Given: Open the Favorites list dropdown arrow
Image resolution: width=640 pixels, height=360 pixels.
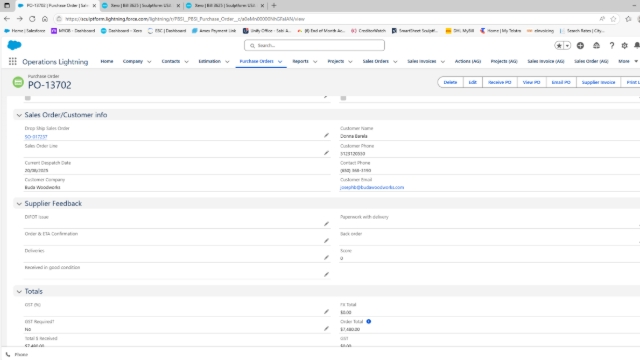Looking at the screenshot, I should [x=567, y=45].
